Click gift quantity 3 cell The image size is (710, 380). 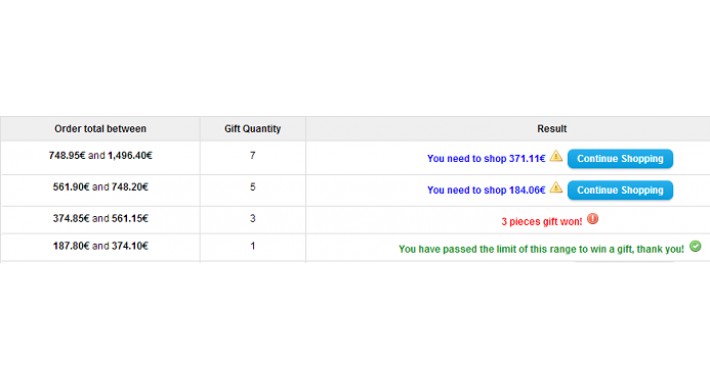pyautogui.click(x=253, y=218)
